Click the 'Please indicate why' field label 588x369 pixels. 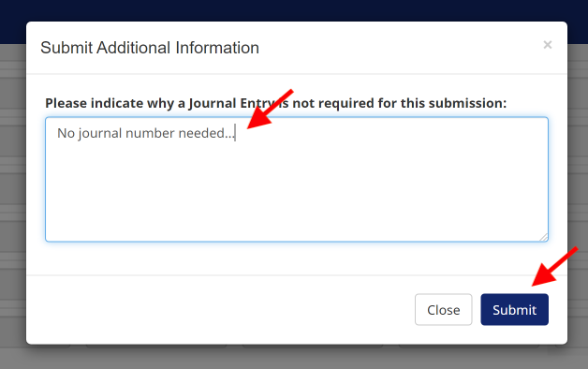275,103
